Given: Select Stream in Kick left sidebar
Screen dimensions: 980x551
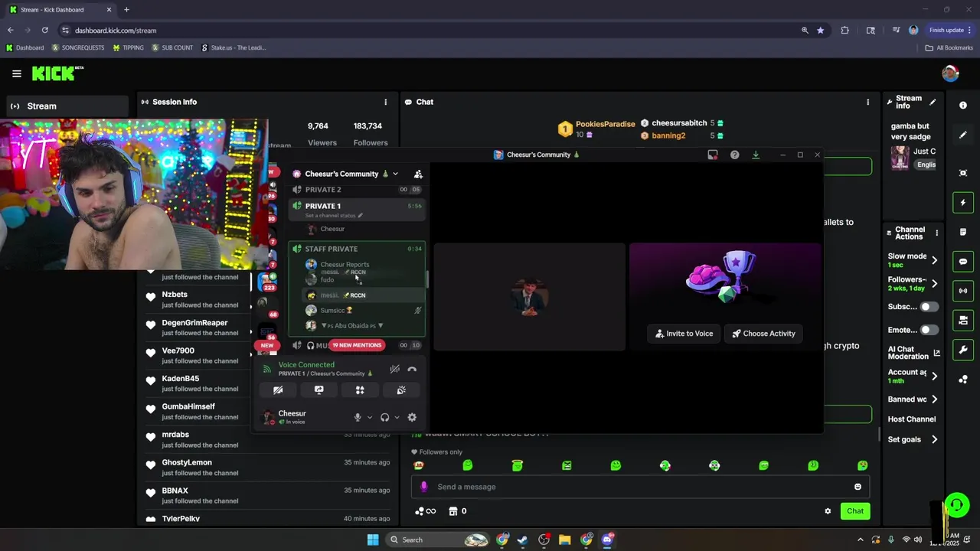Looking at the screenshot, I should 67,106.
